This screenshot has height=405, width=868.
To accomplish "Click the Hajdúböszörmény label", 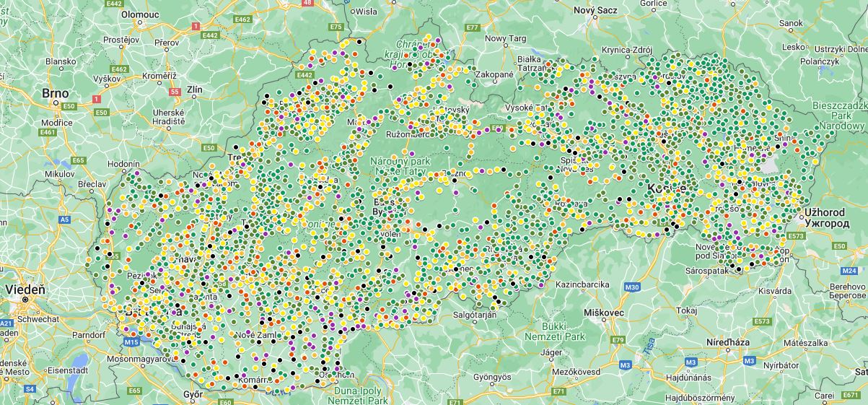I will [x=700, y=397].
